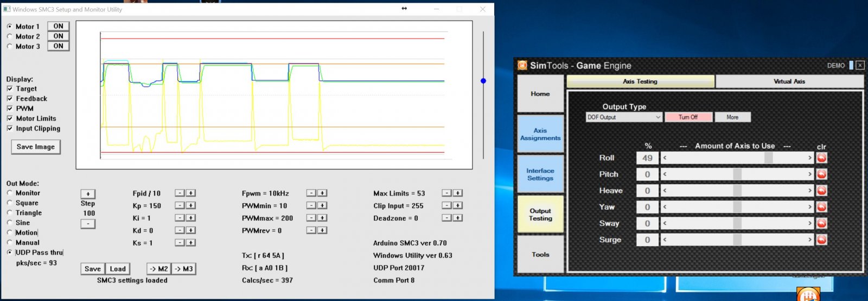Clear the Heave axis with red clr icon
Screen dimensions: 868x301
[821, 190]
